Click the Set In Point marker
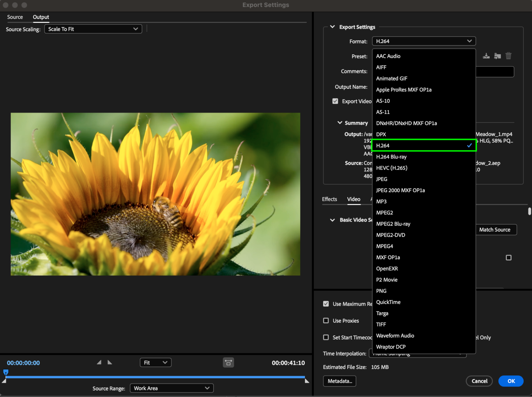532x397 pixels. [x=99, y=362]
